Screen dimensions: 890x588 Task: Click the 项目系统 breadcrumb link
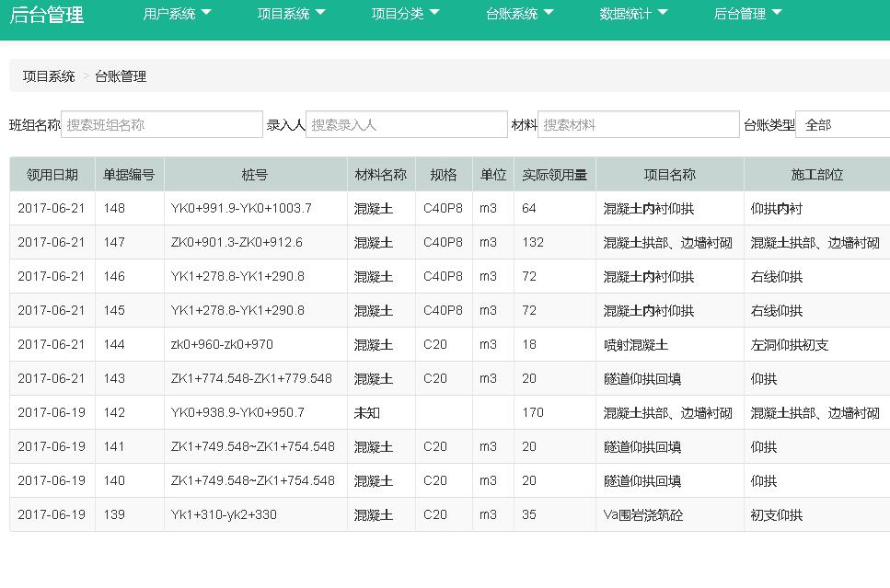click(49, 76)
